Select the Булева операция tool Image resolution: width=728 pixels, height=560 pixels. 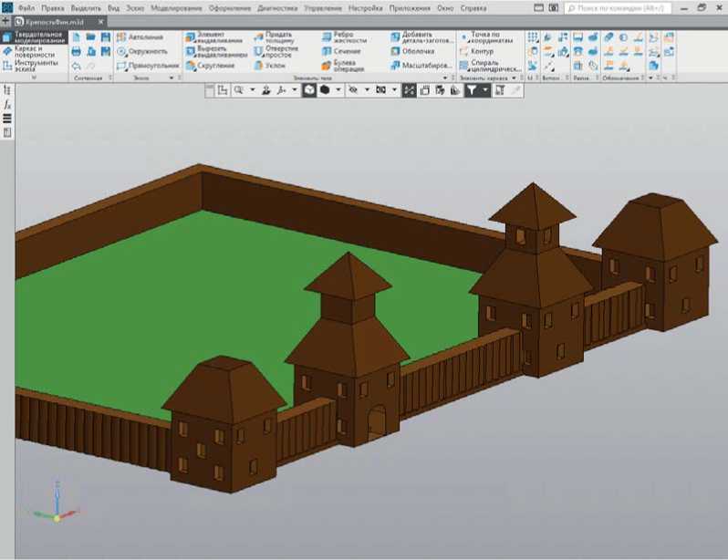coord(345,66)
